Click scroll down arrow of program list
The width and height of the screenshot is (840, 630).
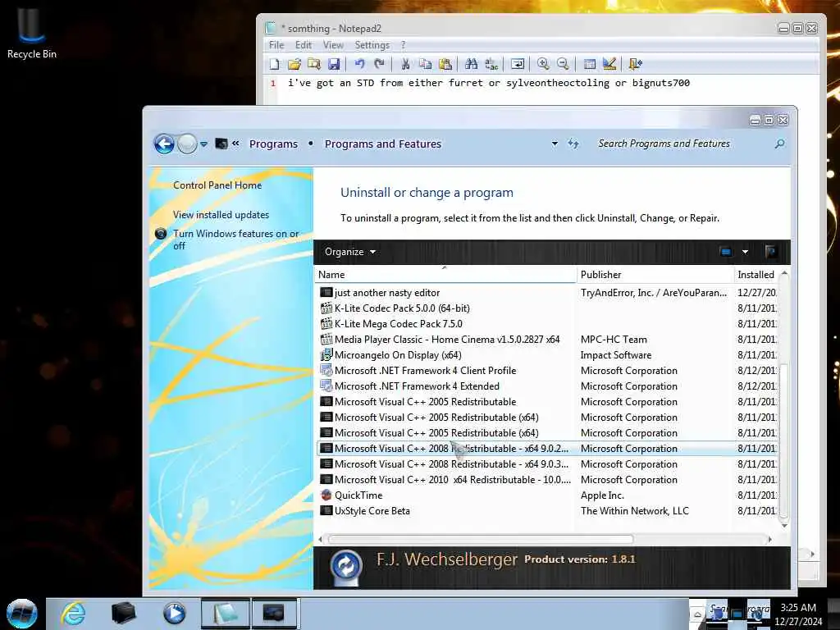pyautogui.click(x=784, y=526)
